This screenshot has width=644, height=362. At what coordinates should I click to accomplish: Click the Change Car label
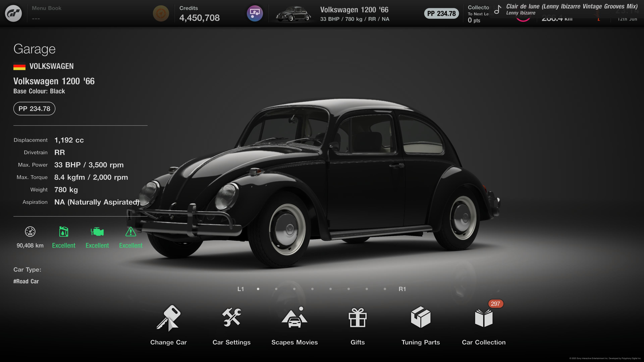coord(168,342)
